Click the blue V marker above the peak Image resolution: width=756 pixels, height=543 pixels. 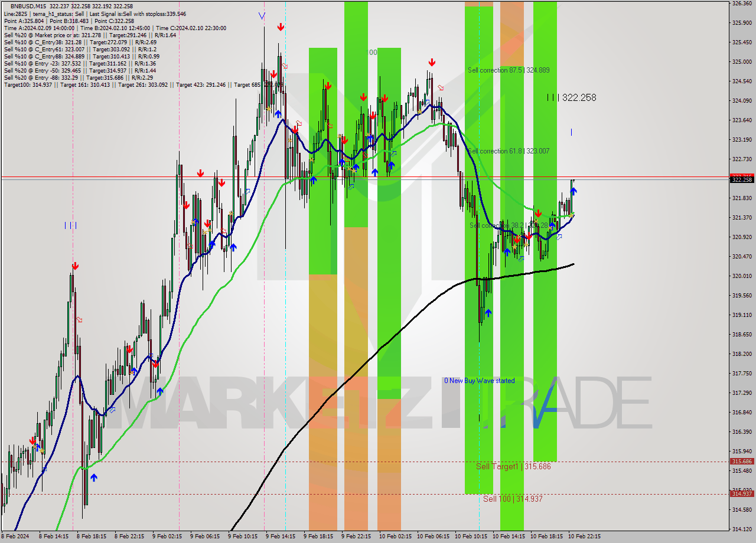[x=262, y=16]
